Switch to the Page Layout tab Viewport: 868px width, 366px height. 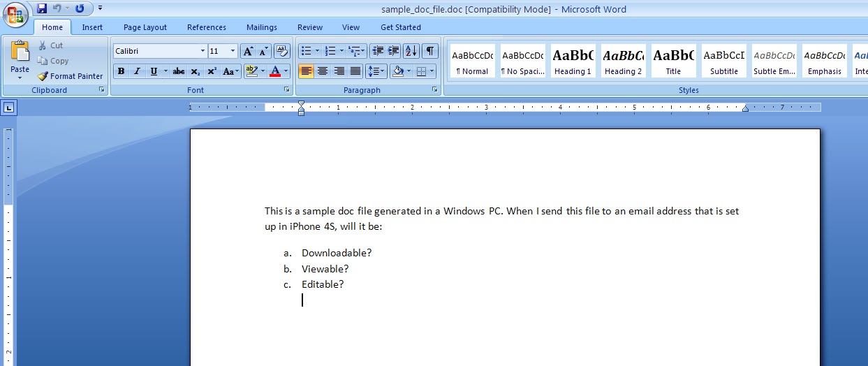[145, 27]
